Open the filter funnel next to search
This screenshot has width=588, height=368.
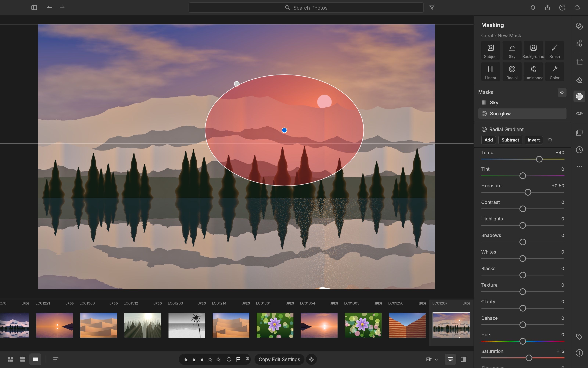(432, 8)
